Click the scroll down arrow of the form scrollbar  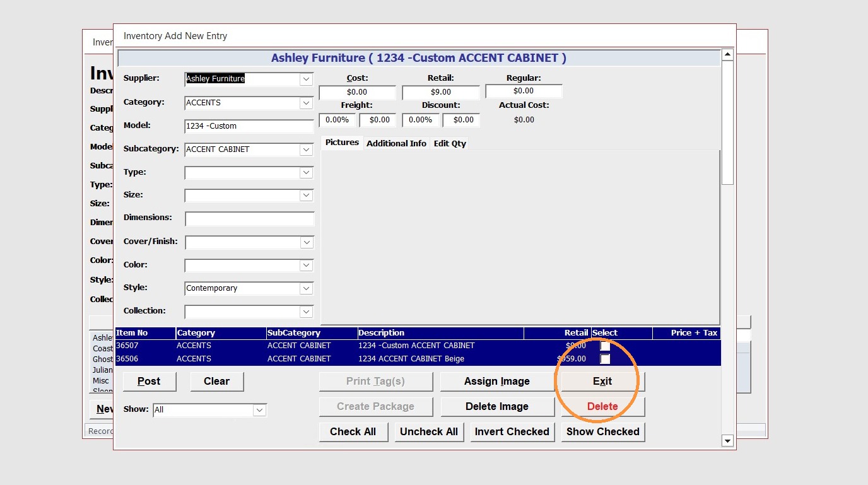[x=727, y=441]
